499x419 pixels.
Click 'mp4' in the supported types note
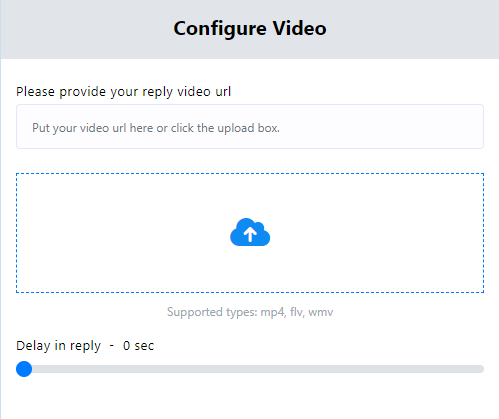pos(273,312)
